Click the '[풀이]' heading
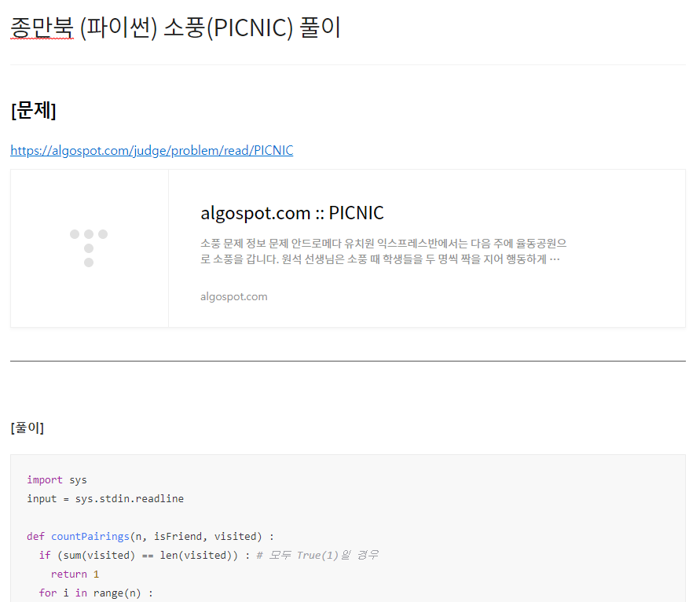 pos(27,428)
